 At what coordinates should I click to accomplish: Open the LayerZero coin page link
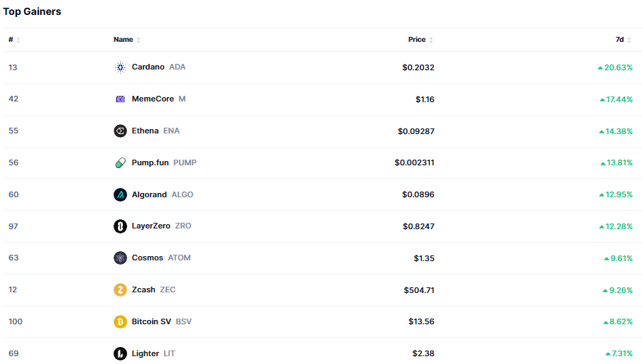[x=151, y=226]
